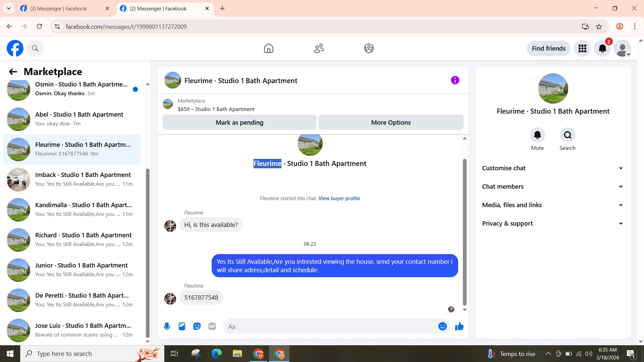The image size is (644, 362).
Task: Click the Aa message input field
Action: [330, 326]
